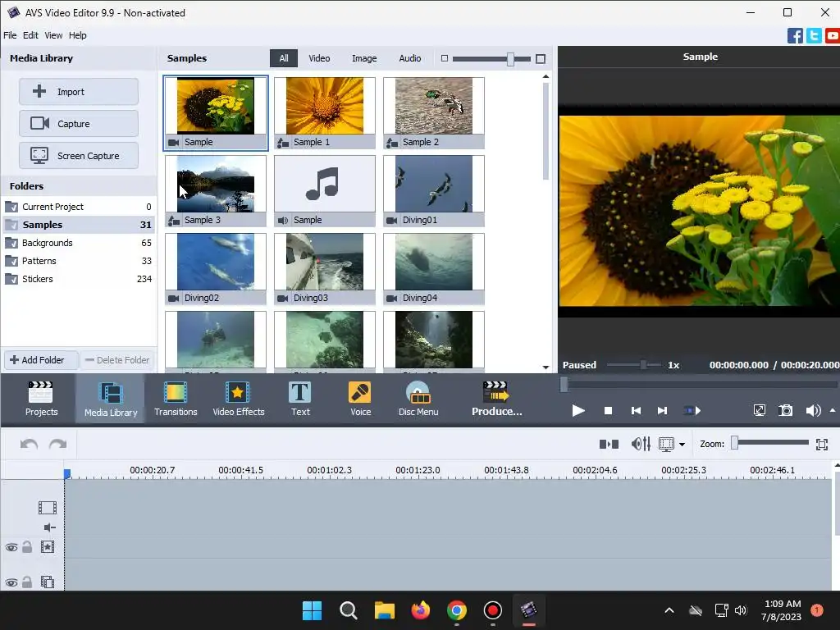Click the audio track speaker icon on timeline
Image resolution: width=840 pixels, height=630 pixels.
pyautogui.click(x=49, y=527)
